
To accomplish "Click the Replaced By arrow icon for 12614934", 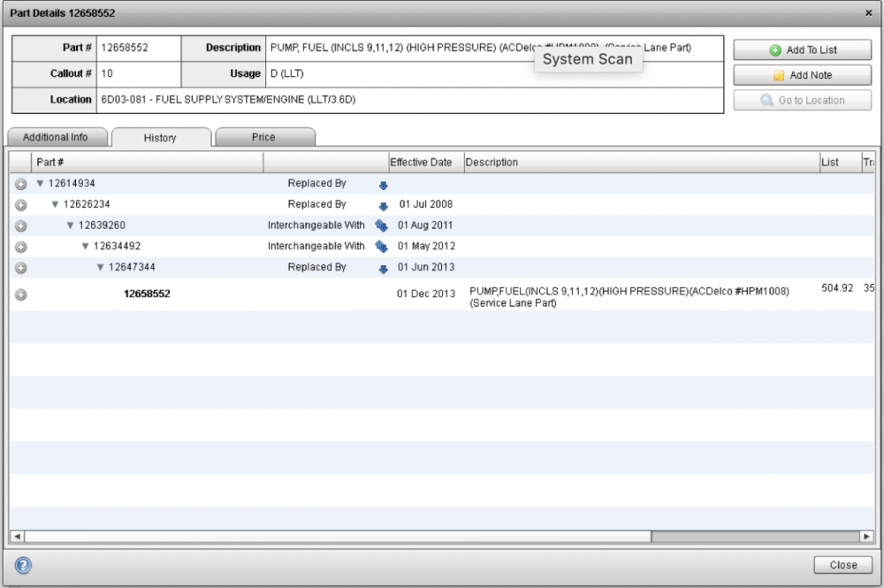I will pyautogui.click(x=382, y=183).
